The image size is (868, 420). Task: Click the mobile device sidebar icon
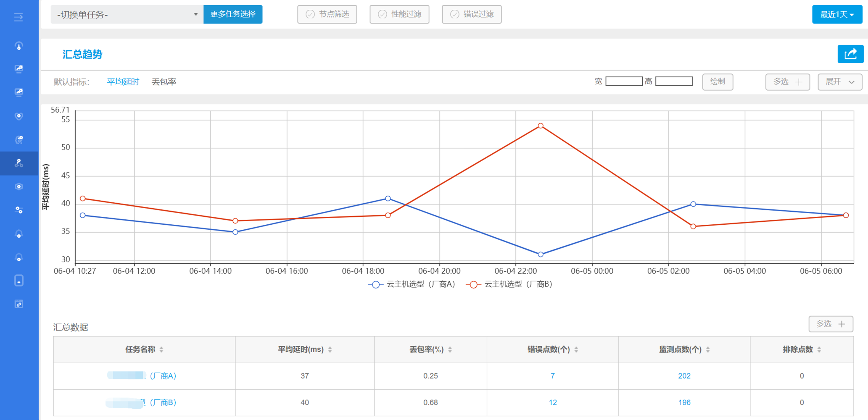pos(19,280)
